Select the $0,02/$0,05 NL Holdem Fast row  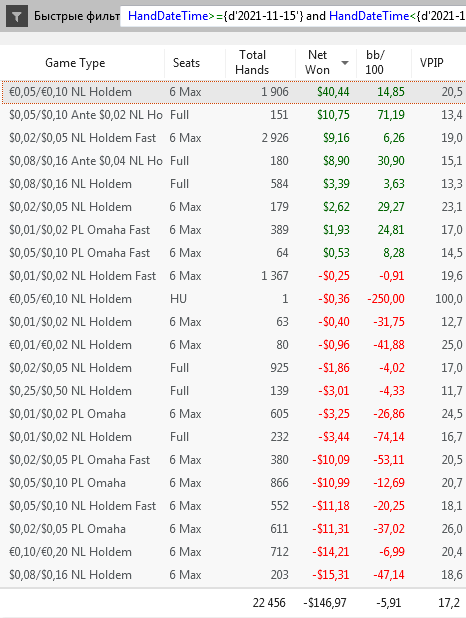coord(233,138)
